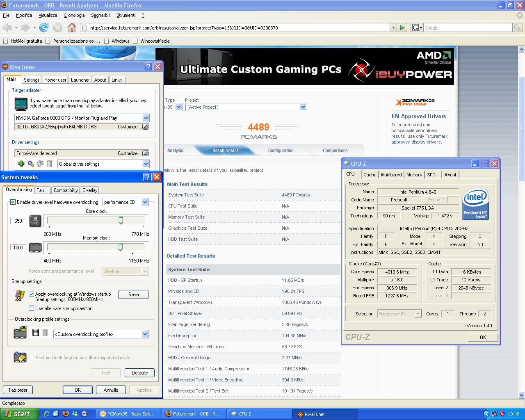The width and height of the screenshot is (525, 420).
Task: Uncheck Apply overclocking at Windows startup
Action: [32, 294]
